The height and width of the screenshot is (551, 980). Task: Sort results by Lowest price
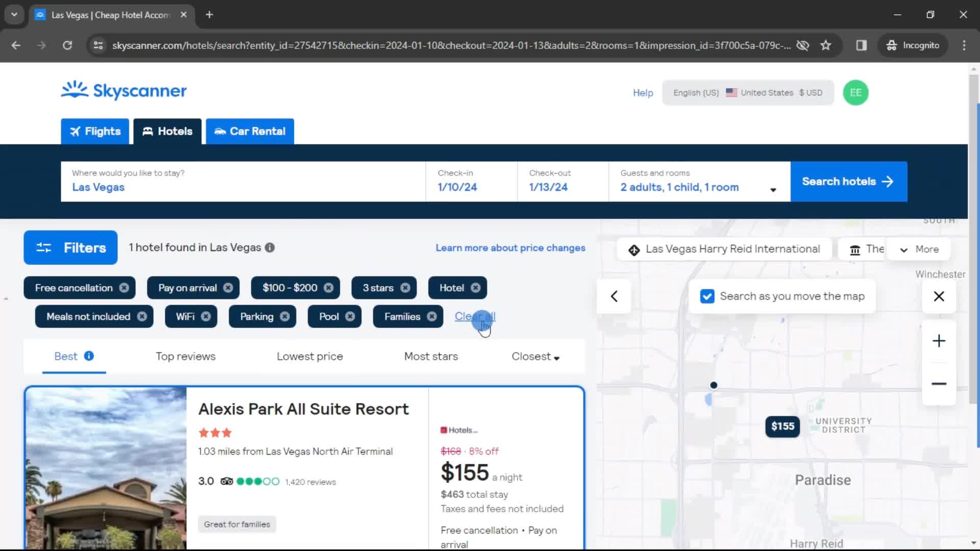pyautogui.click(x=310, y=357)
